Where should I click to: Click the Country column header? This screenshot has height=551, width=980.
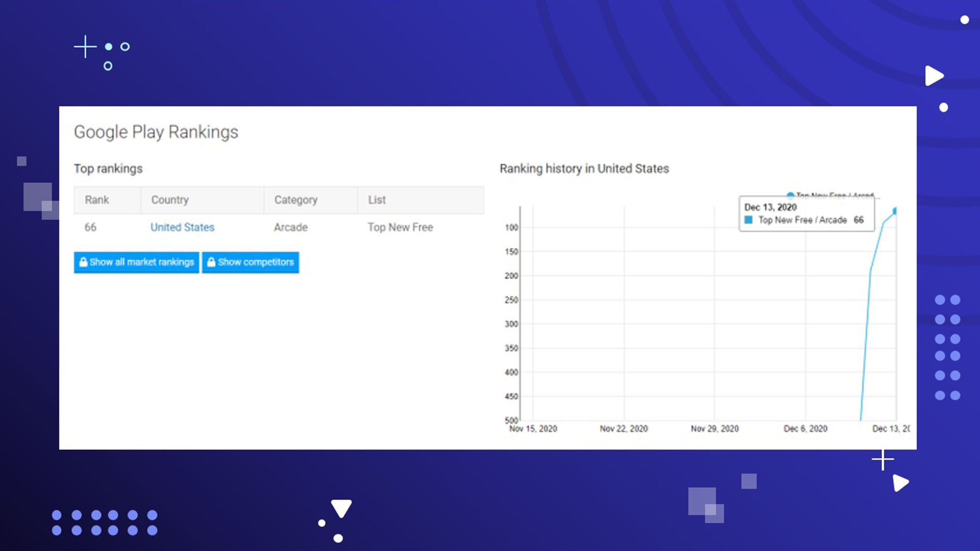pyautogui.click(x=170, y=200)
